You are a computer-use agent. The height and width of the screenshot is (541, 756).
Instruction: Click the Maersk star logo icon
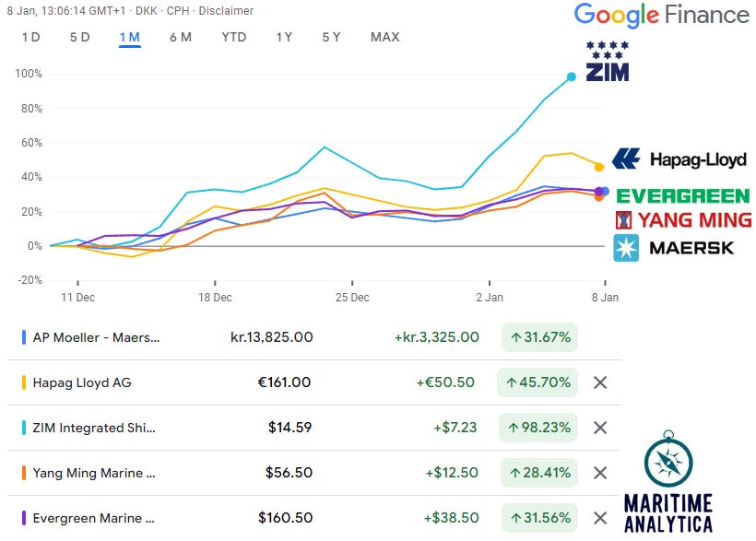point(626,248)
